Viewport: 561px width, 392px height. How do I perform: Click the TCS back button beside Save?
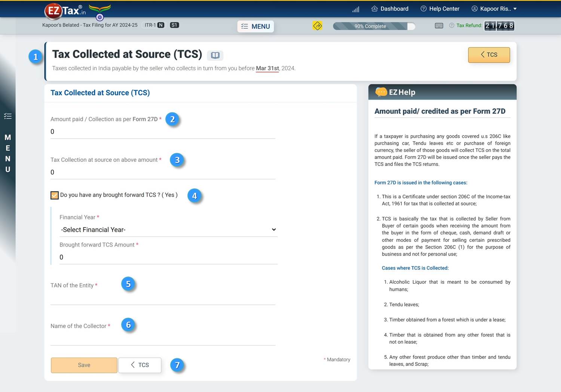[x=140, y=365]
